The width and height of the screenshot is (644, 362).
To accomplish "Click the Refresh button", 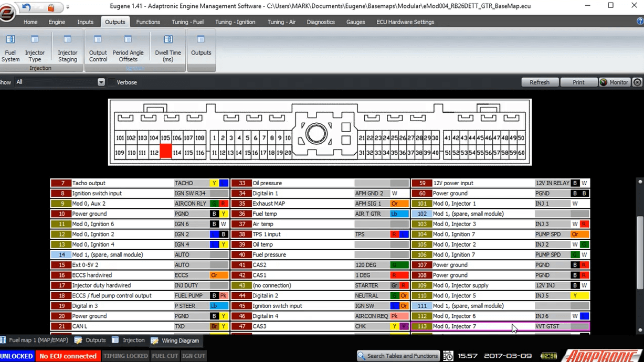I will tap(539, 82).
